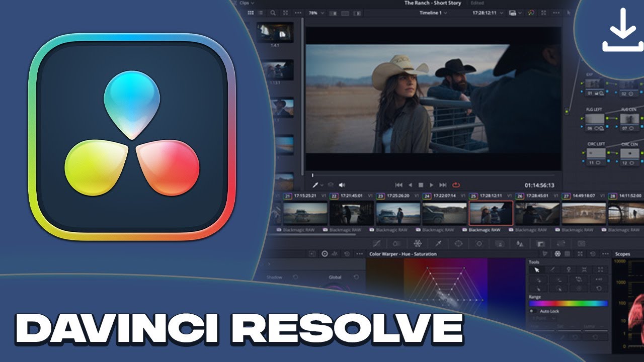Select node 06 under FLG LEFT

[x=595, y=123]
